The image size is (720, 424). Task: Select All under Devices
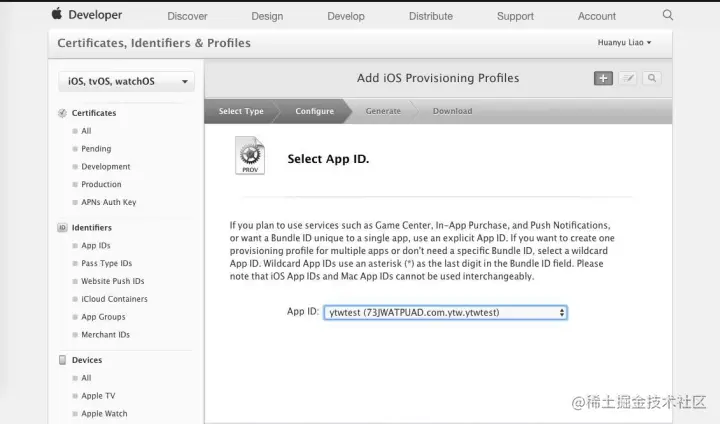[86, 378]
